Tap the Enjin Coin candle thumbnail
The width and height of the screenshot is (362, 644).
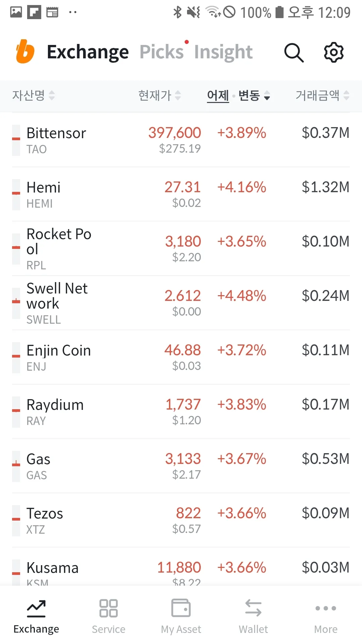tap(16, 358)
